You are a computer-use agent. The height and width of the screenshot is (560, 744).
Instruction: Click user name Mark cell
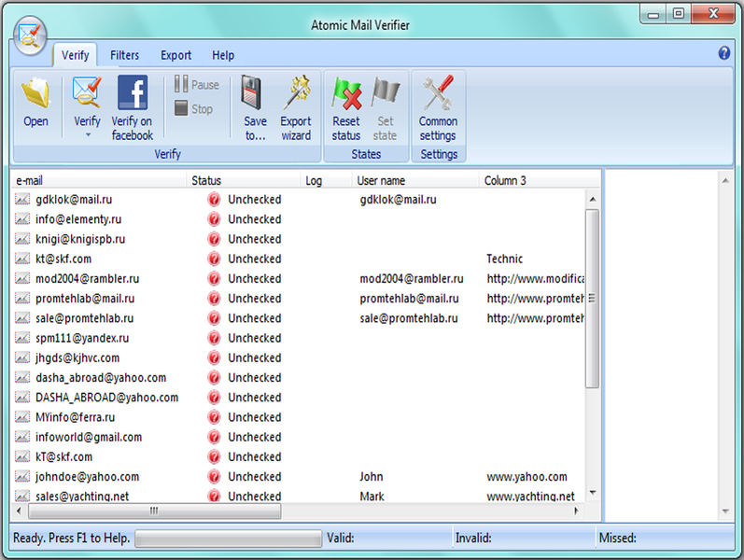click(x=372, y=497)
